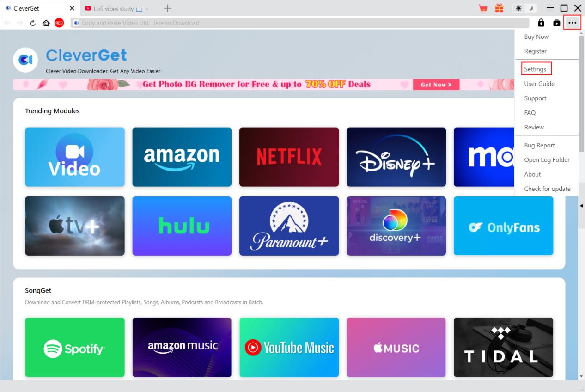
Task: Click the orange gift box icon
Action: (x=499, y=8)
